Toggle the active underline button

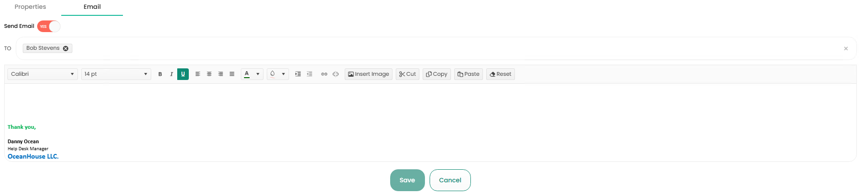tap(183, 74)
